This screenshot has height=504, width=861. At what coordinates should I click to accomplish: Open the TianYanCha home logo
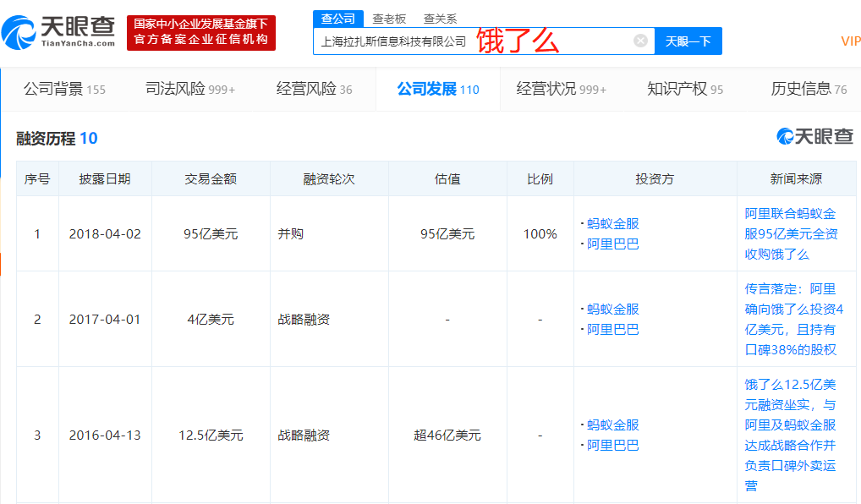(x=58, y=32)
